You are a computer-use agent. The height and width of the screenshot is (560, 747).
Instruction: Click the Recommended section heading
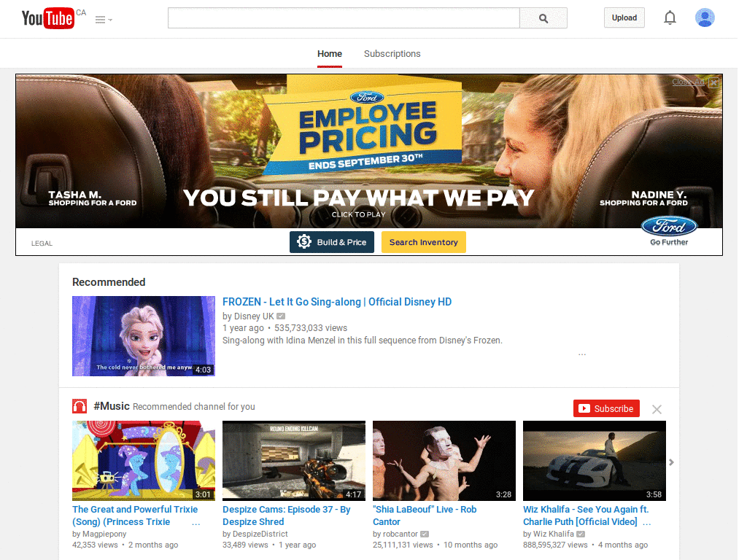[x=109, y=282]
